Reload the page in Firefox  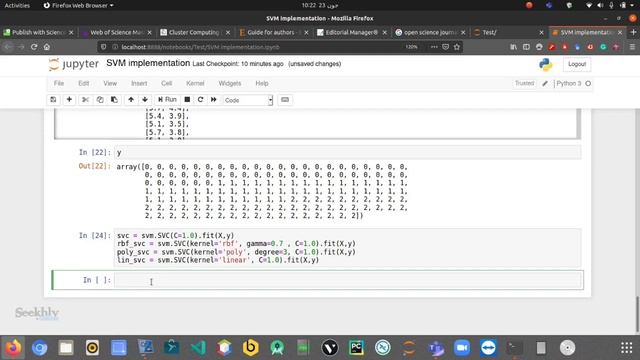[34, 47]
